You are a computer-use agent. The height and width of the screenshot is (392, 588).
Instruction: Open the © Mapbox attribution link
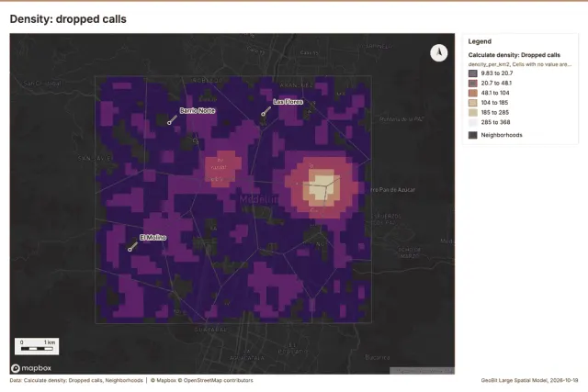(164, 380)
